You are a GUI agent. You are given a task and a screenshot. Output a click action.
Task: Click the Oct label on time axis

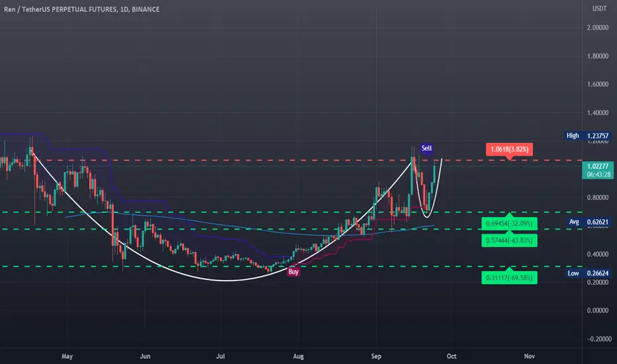coord(451,356)
